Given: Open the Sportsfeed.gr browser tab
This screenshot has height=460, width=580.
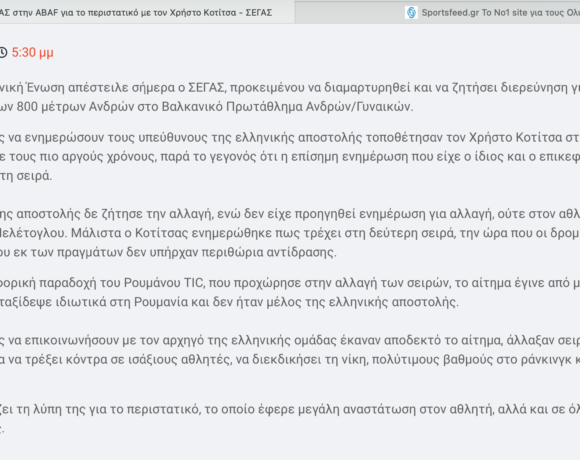Looking at the screenshot, I should pos(437,12).
